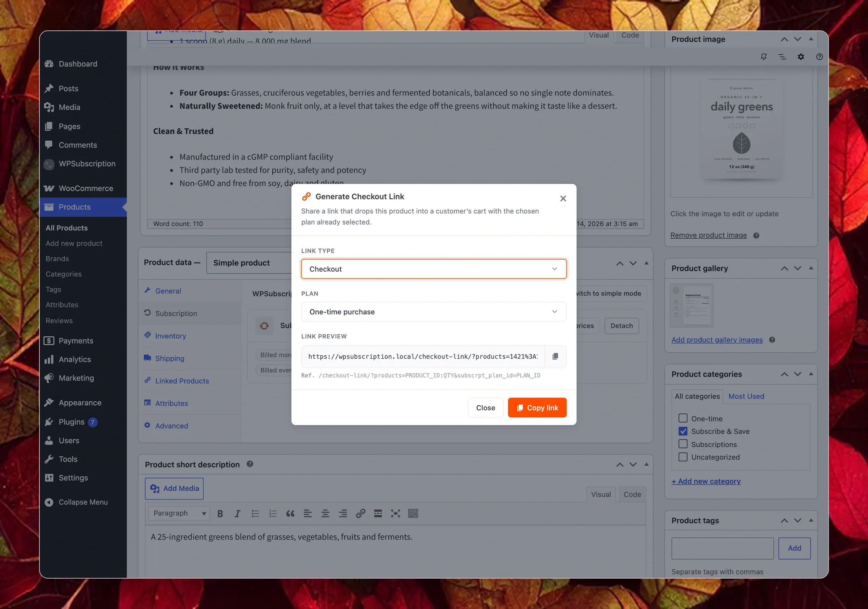Click the Remove product image link

[709, 235]
